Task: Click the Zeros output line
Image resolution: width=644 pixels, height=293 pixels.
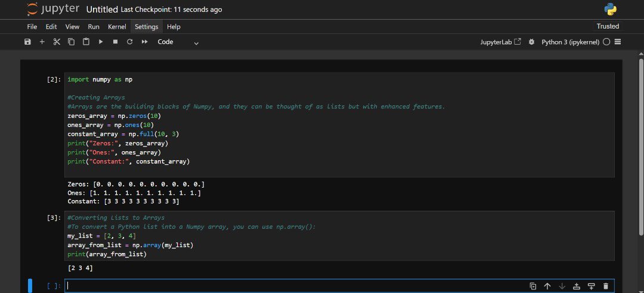Action: tap(136, 184)
